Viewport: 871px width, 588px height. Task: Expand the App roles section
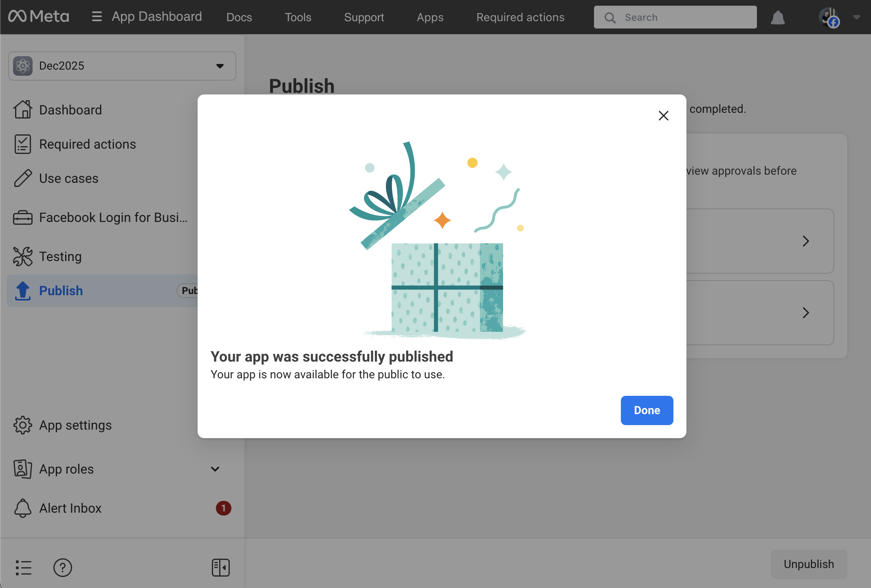point(215,469)
